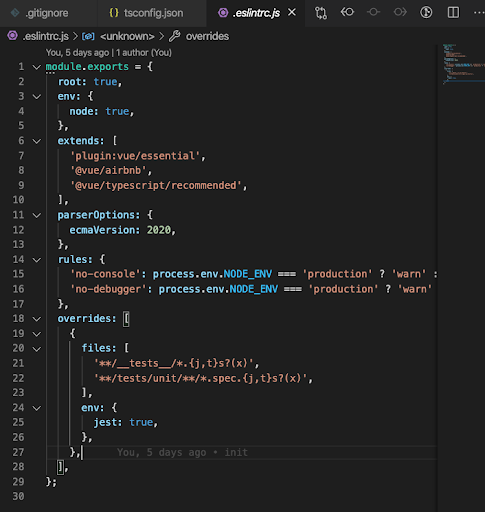
Task: Fold the object on line 19
Action: tap(37, 334)
